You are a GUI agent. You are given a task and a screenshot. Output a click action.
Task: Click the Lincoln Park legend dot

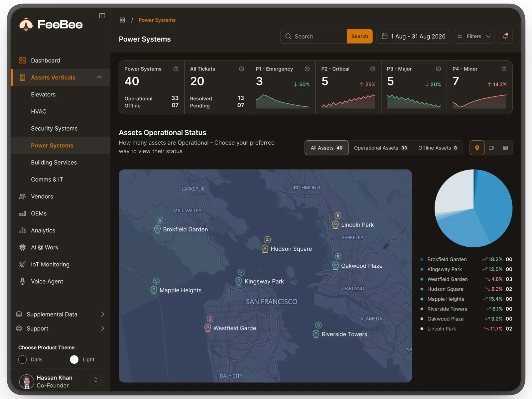(422, 329)
